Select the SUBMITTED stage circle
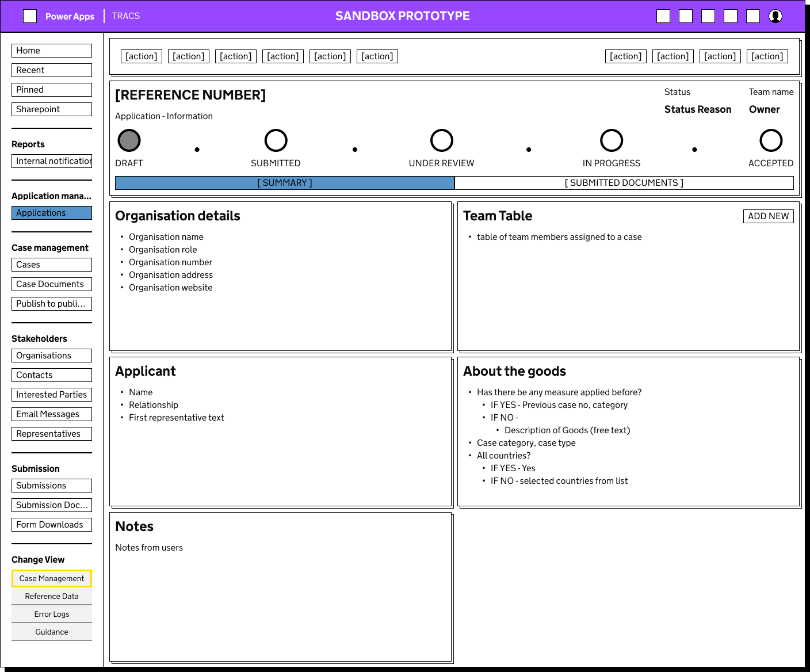810x672 pixels. click(x=276, y=140)
